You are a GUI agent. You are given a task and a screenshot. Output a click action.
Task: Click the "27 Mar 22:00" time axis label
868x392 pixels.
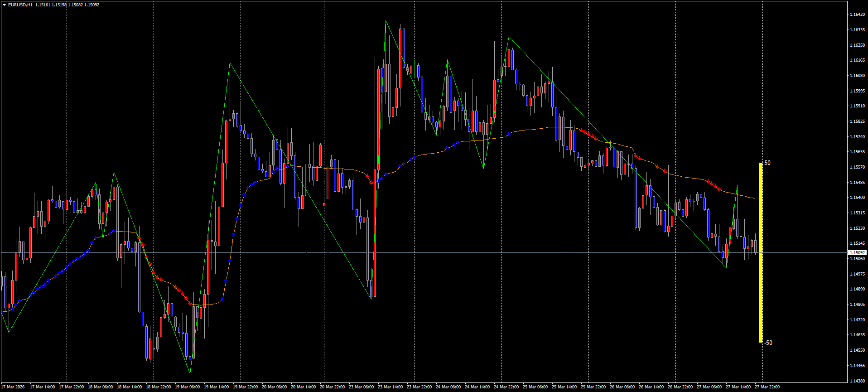767,387
